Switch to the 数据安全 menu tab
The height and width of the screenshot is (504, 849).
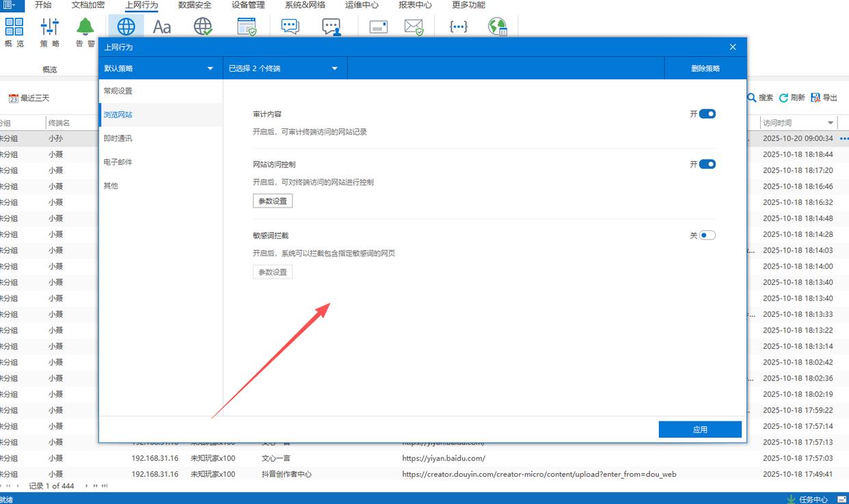point(195,5)
